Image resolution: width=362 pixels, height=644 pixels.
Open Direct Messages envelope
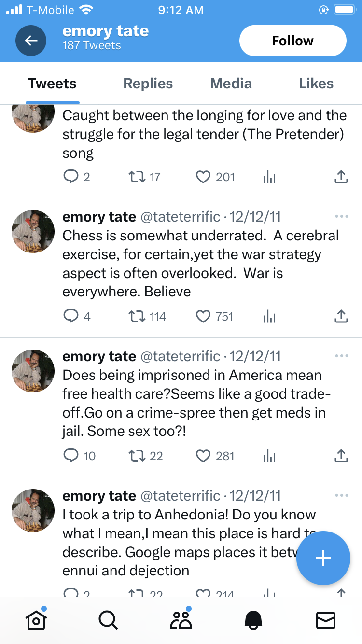click(326, 620)
